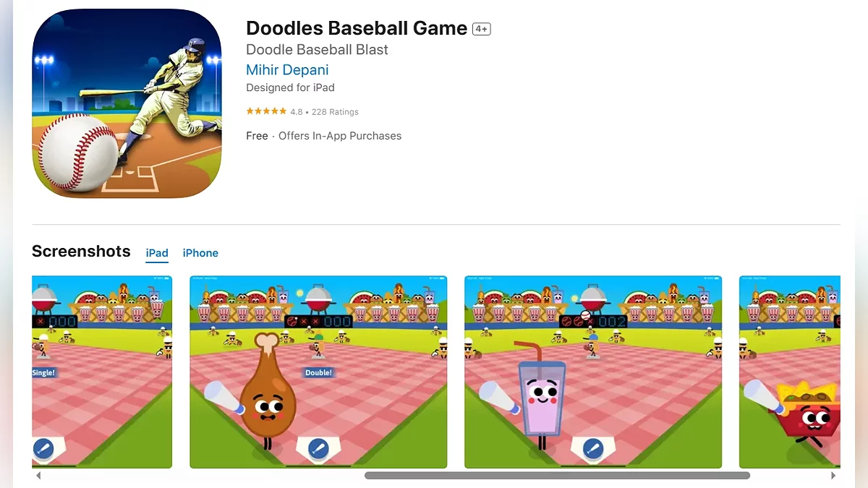Open developer Mihir Depani's page
This screenshot has width=868, height=488.
tap(287, 70)
